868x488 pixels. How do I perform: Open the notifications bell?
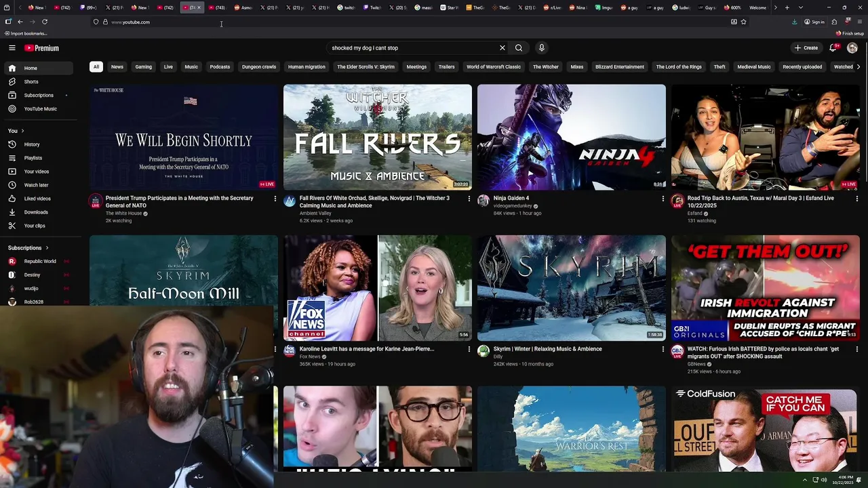pyautogui.click(x=833, y=48)
